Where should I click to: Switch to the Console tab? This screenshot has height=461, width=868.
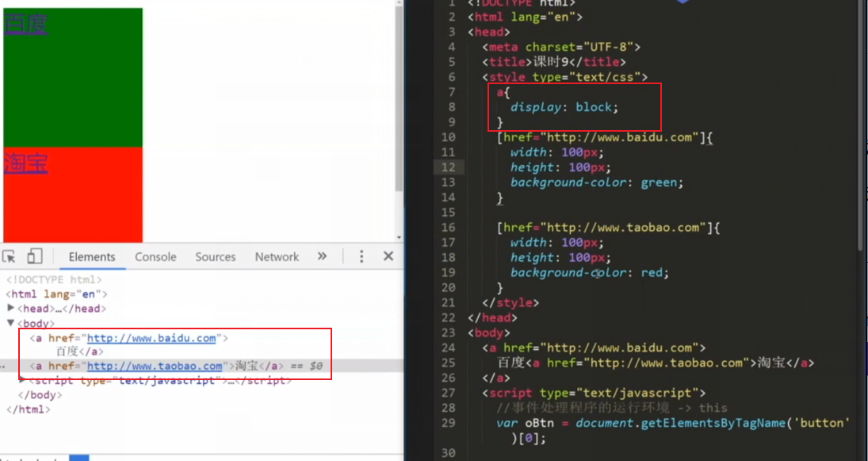155,257
